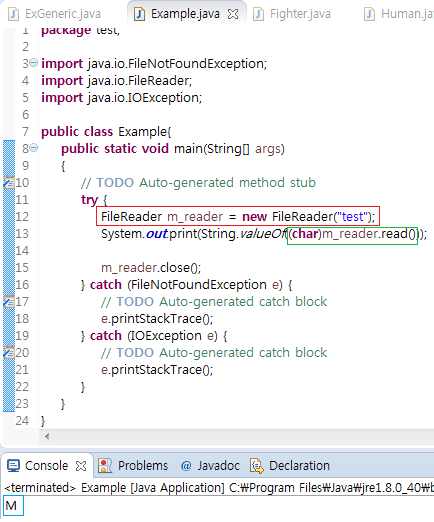434x522 pixels.
Task: Close the Example.java tab
Action: pos(233,14)
